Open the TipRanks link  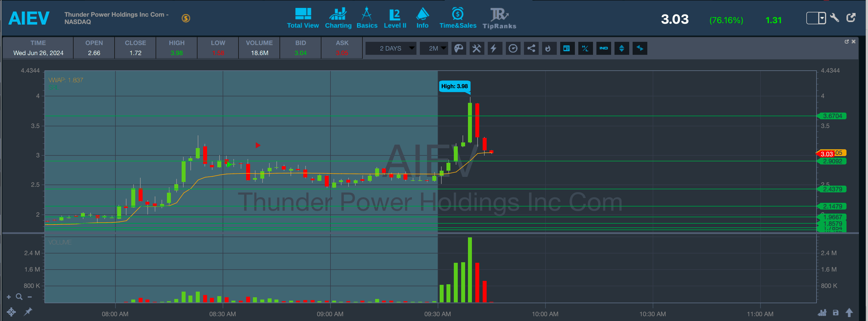[x=499, y=18]
